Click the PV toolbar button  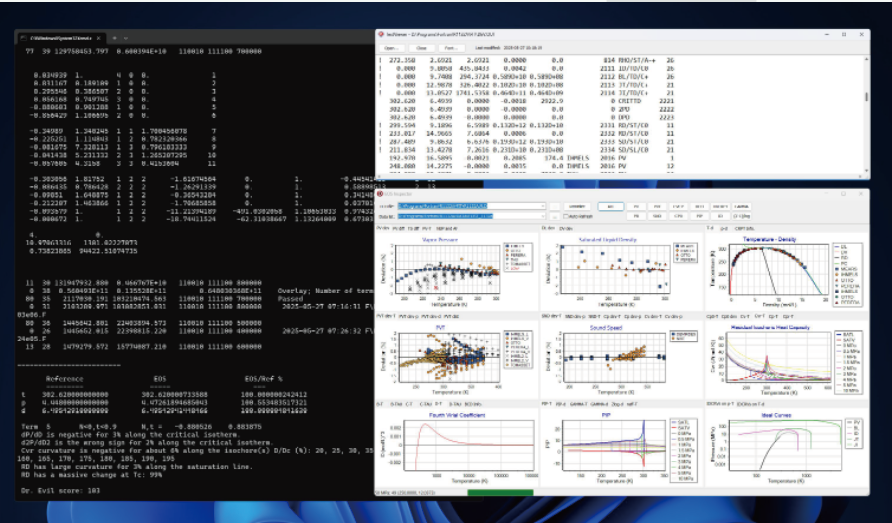coord(637,207)
